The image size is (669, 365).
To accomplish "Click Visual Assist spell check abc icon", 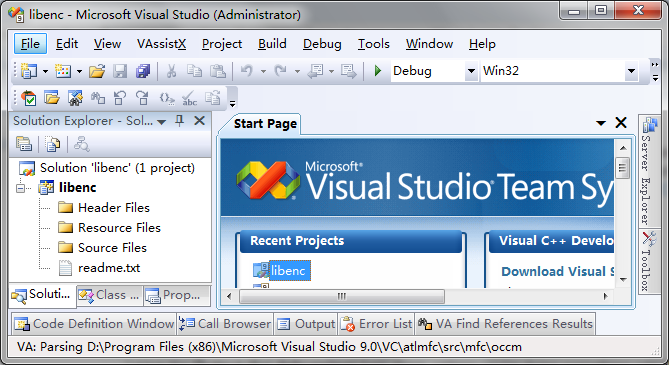I will pyautogui.click(x=189, y=98).
